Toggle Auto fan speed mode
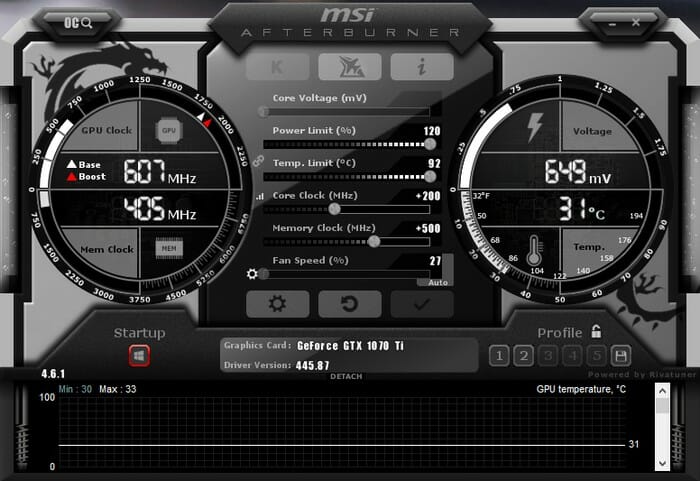This screenshot has height=481, width=700. click(x=438, y=283)
